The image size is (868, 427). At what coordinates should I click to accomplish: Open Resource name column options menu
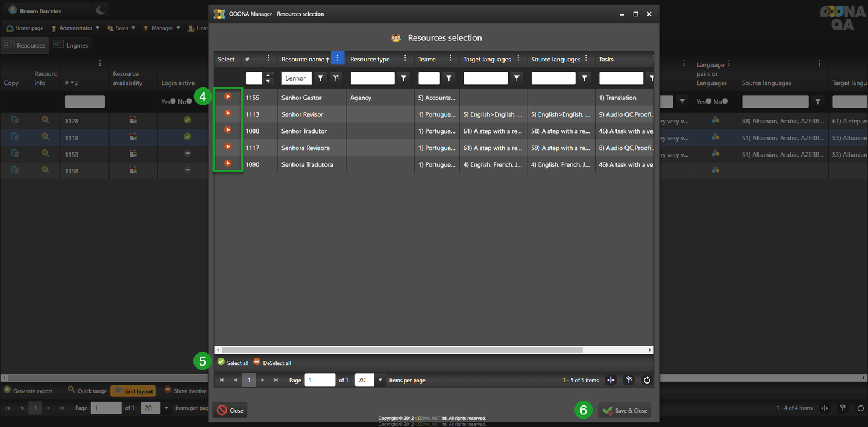click(338, 58)
